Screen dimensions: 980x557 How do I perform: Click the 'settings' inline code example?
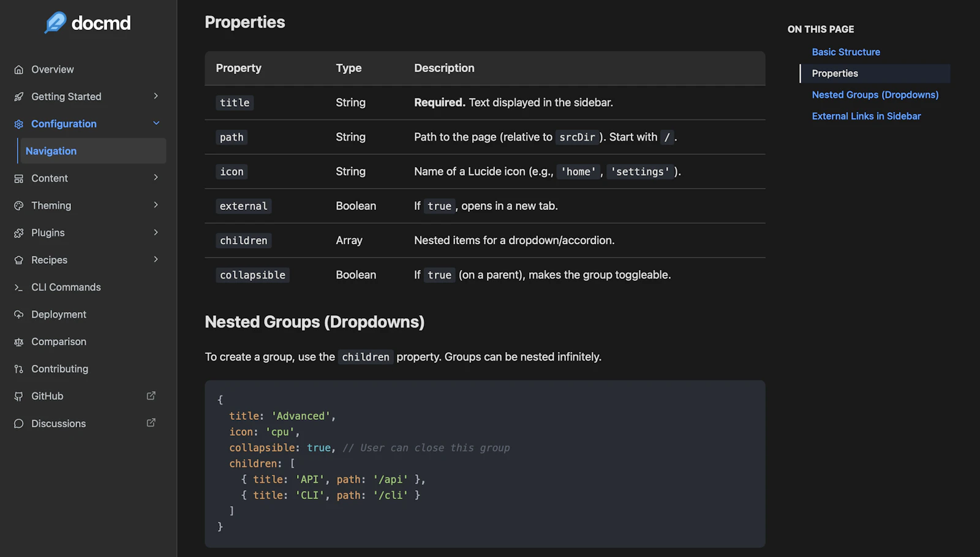[640, 172]
